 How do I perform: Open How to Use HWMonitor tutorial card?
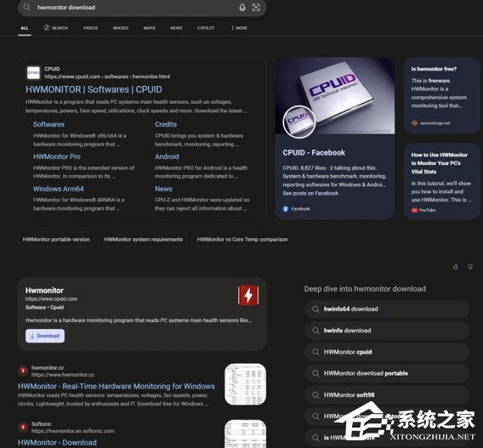[x=441, y=181]
